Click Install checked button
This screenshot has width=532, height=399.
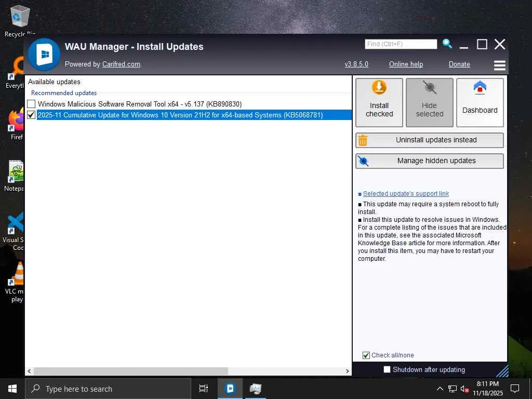[379, 102]
